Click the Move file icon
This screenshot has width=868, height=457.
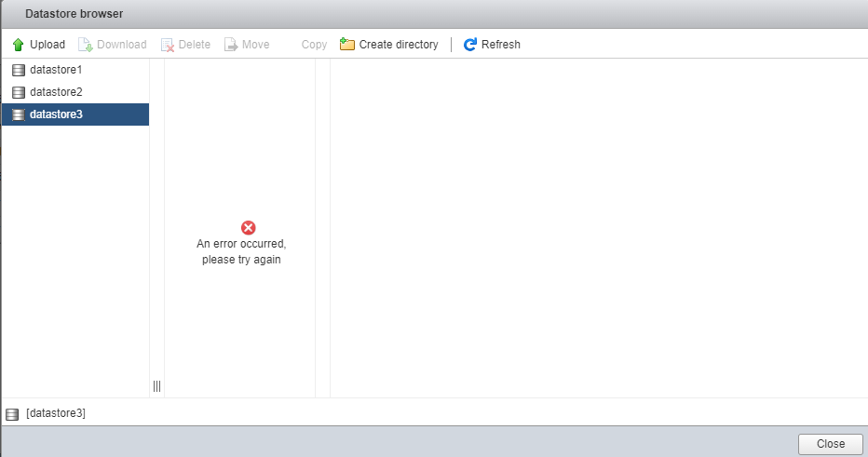(x=231, y=45)
